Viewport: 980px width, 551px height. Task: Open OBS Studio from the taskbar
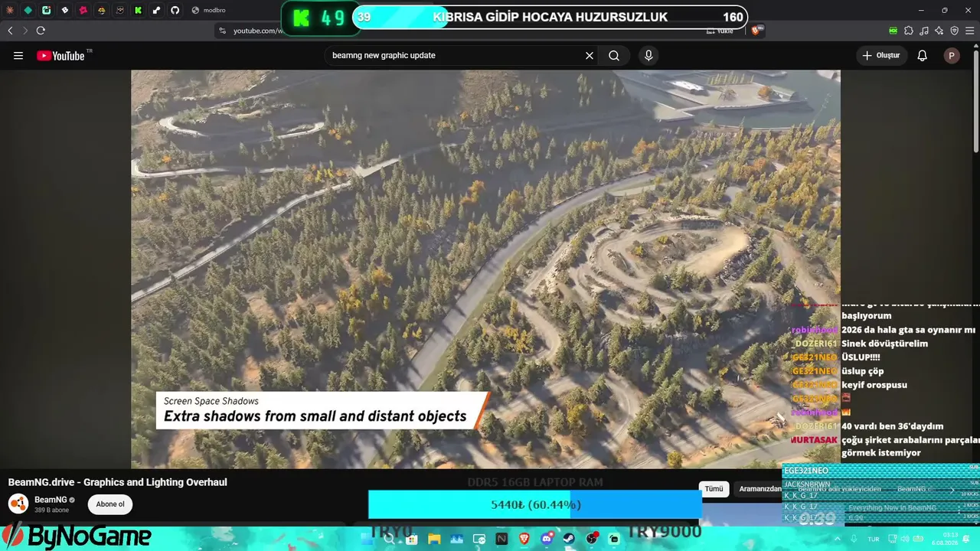[592, 539]
